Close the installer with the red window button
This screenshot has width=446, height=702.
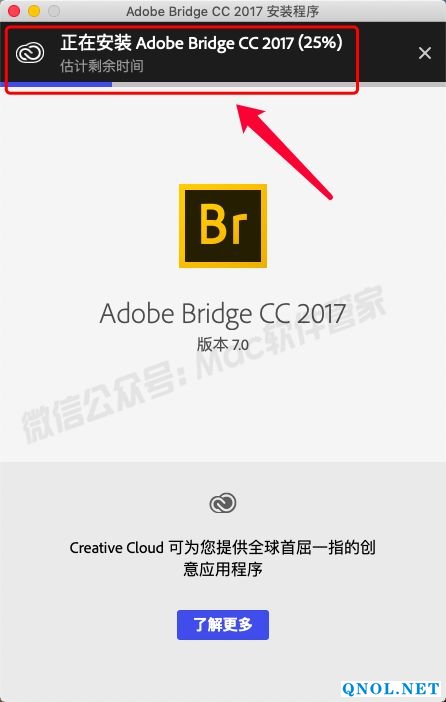pos(14,11)
